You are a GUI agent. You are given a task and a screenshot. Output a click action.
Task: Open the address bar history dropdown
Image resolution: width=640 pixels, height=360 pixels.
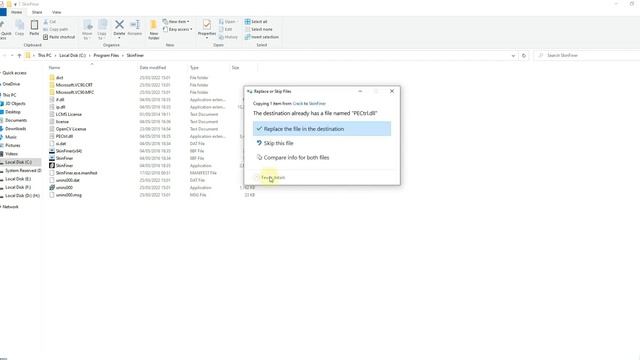click(513, 56)
